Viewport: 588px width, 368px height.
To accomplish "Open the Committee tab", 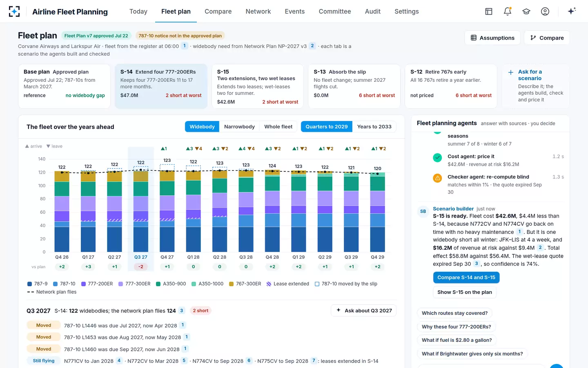I will click(335, 11).
